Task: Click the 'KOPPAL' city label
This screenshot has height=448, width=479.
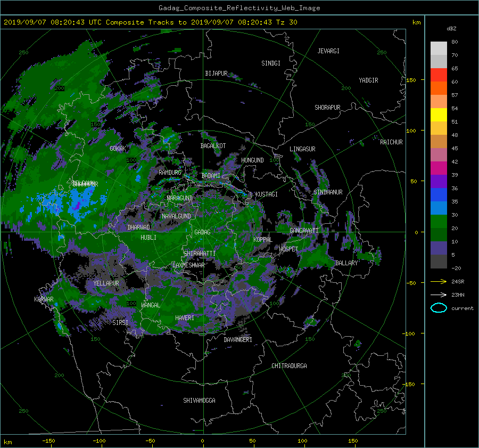Action: click(263, 240)
